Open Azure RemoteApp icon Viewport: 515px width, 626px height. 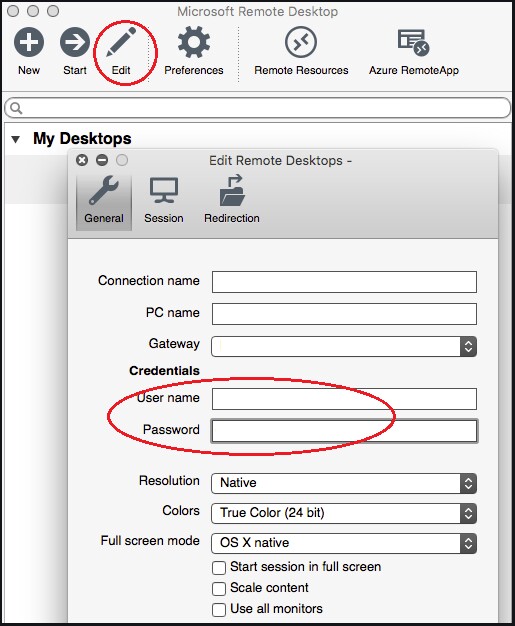click(413, 42)
